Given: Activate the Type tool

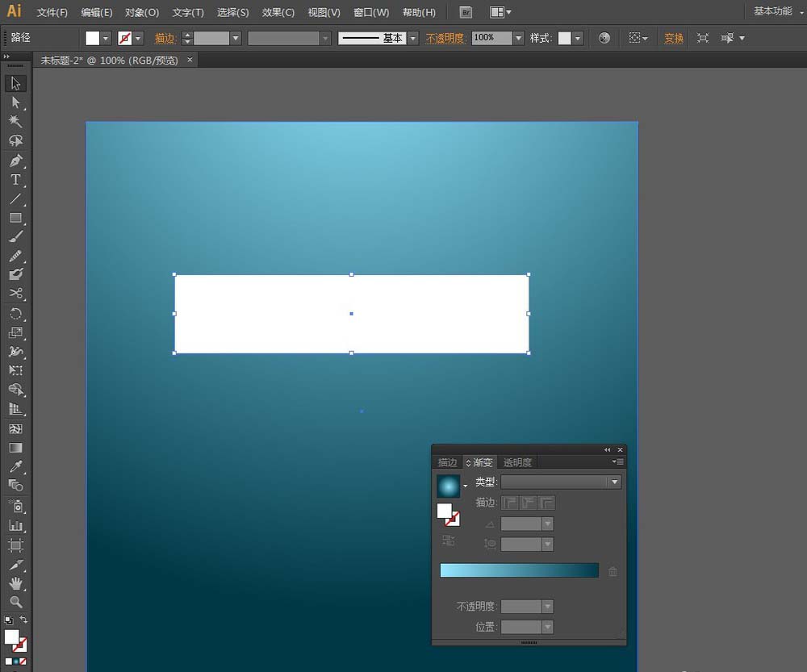Looking at the screenshot, I should (x=15, y=180).
